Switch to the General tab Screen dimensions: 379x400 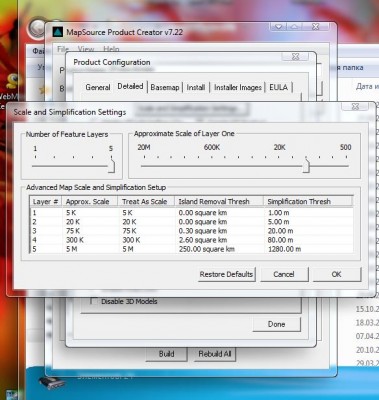click(98, 87)
